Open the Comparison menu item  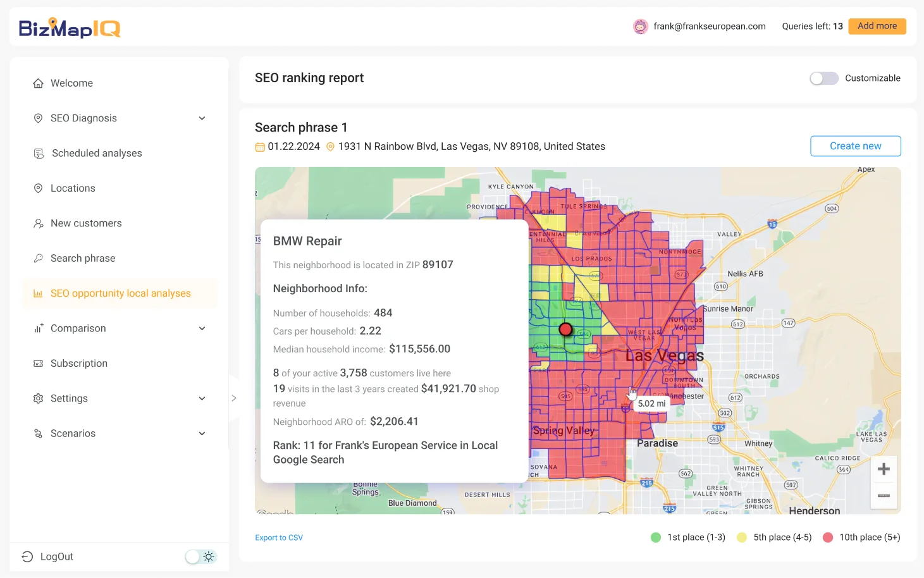click(78, 328)
